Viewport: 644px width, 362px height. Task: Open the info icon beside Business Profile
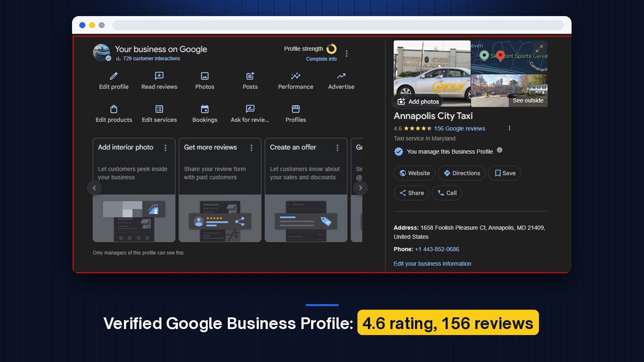tap(500, 150)
